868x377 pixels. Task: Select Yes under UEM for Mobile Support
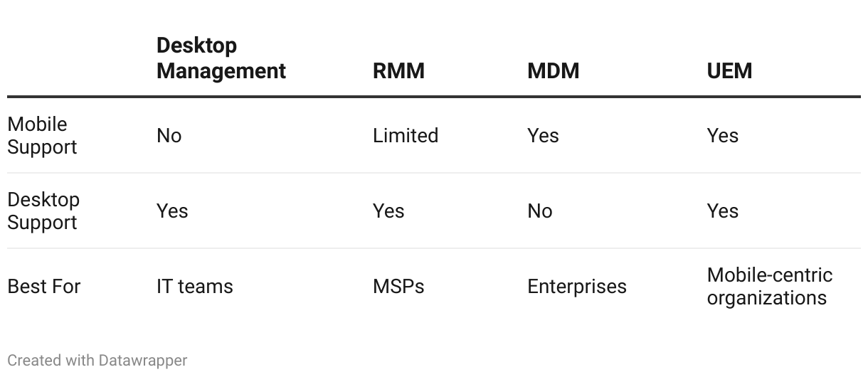723,135
